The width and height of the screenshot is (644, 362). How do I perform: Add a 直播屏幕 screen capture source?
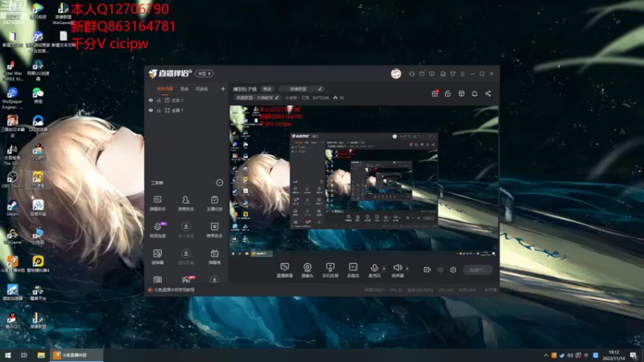coord(285,270)
